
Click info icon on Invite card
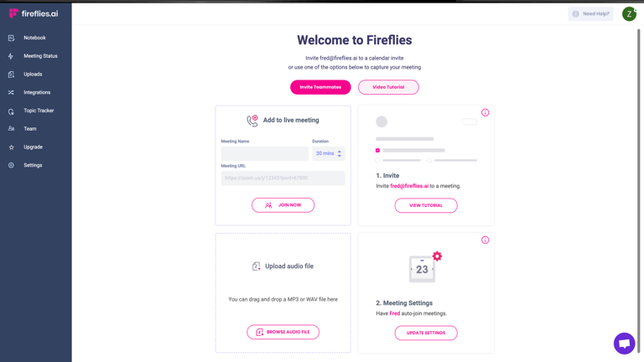click(x=485, y=112)
